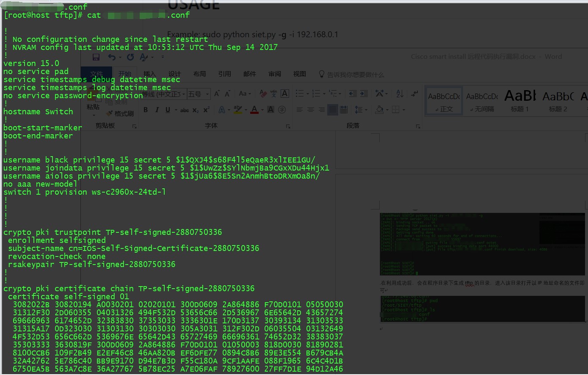
Task: Click the Decrease Indent icon
Action: click(353, 94)
